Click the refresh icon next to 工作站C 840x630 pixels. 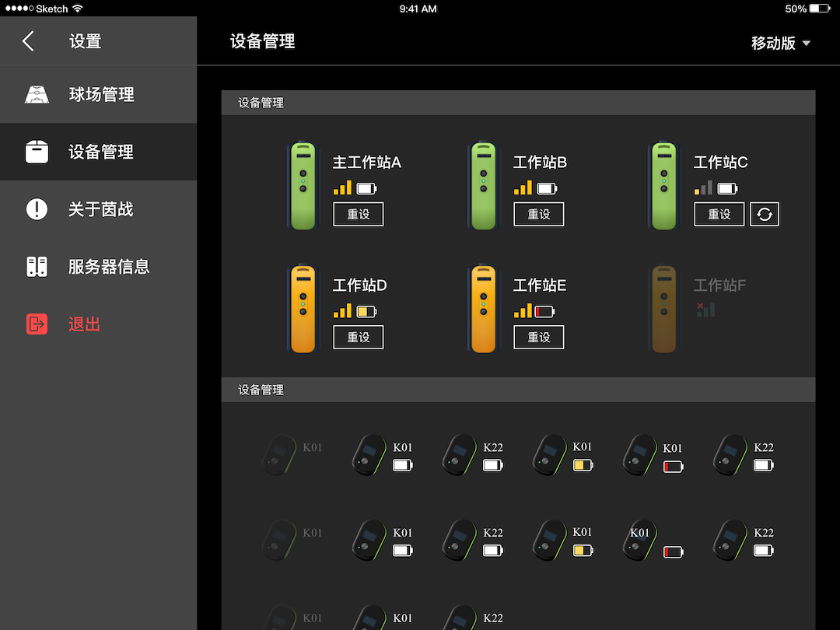(764, 214)
